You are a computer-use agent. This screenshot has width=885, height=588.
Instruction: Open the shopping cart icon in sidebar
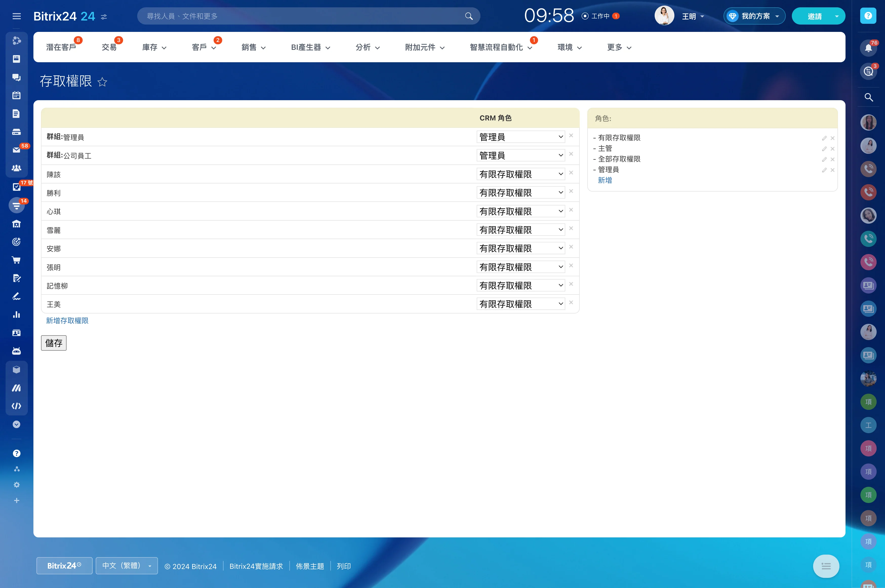[16, 260]
